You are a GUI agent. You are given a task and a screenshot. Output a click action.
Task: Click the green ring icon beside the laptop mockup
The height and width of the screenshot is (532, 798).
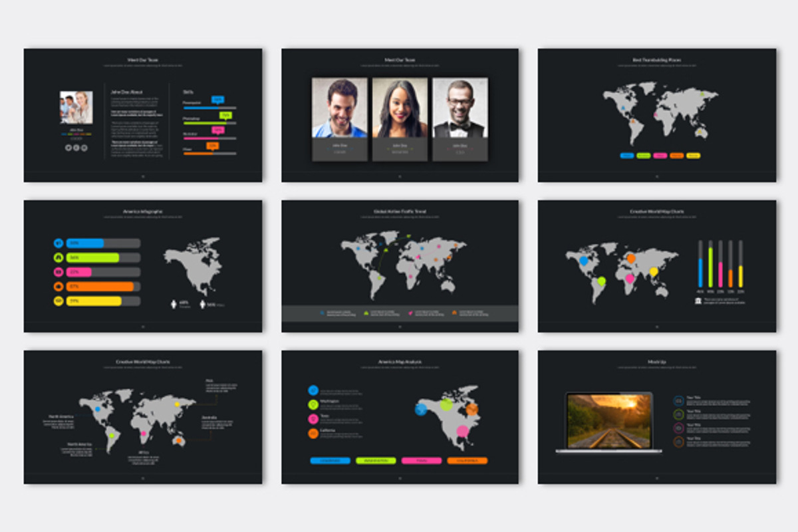(x=678, y=414)
